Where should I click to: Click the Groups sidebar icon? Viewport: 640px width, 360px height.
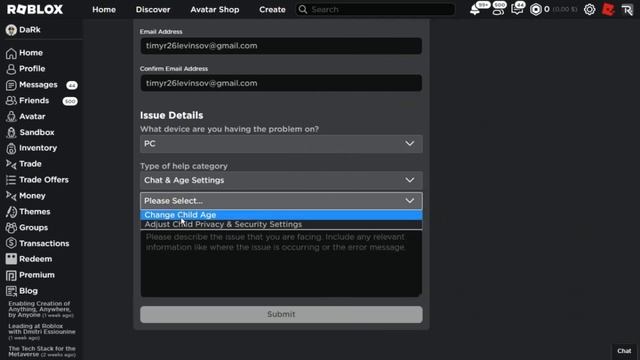pos(11,228)
